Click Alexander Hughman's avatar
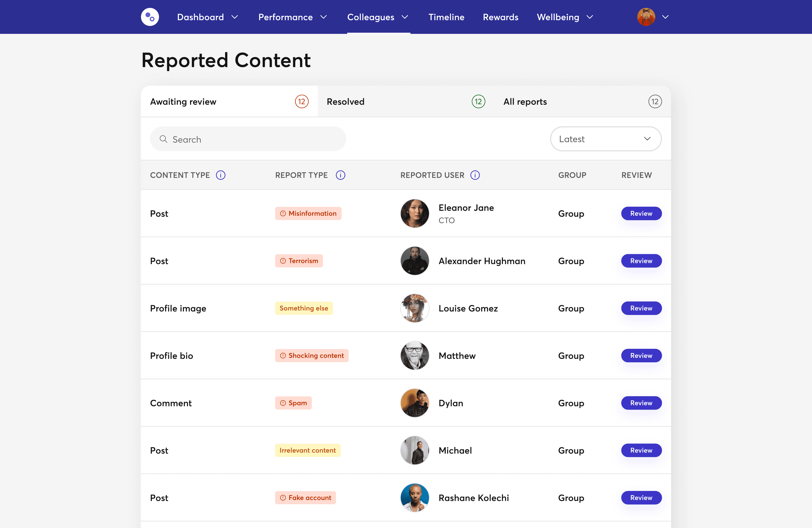This screenshot has width=812, height=528. tap(415, 261)
